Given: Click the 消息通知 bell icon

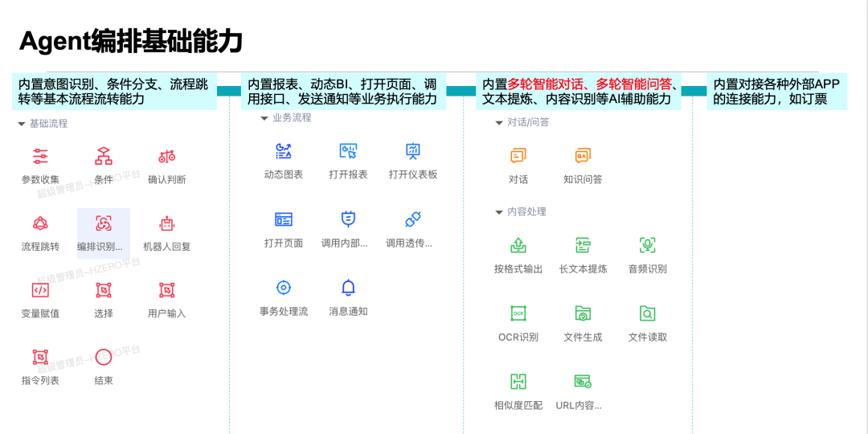Looking at the screenshot, I should pyautogui.click(x=348, y=288).
